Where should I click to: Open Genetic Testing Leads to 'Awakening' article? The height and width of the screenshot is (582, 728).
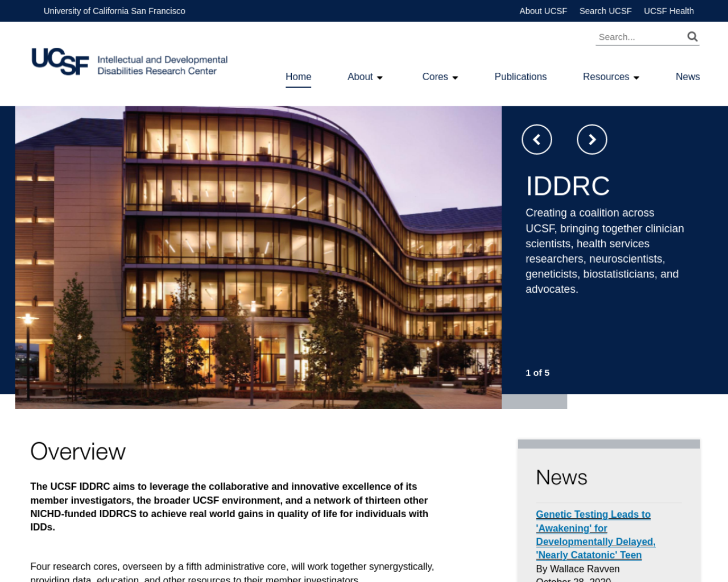coord(595,535)
